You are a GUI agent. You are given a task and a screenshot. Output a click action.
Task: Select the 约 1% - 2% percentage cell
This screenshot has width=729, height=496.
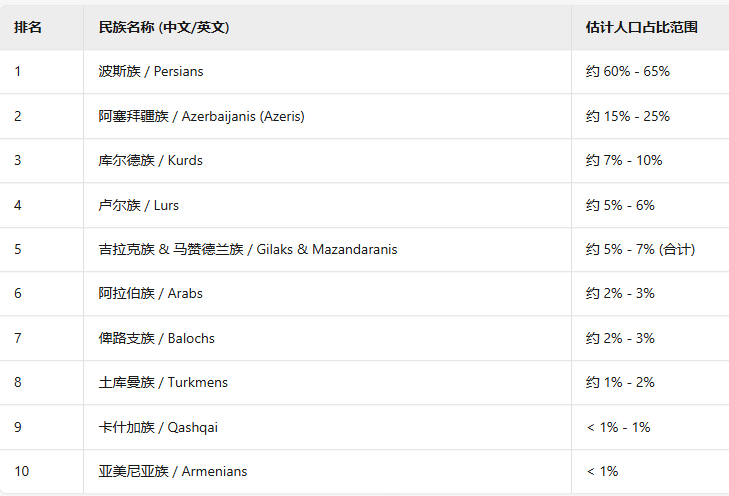coord(620,383)
